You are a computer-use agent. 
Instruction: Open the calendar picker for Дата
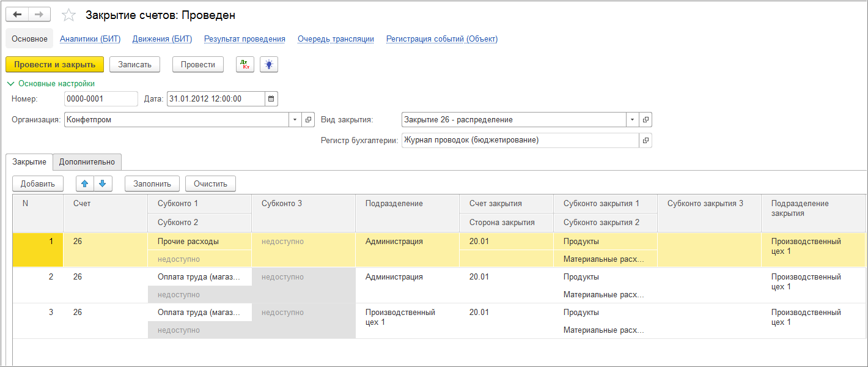[x=272, y=98]
